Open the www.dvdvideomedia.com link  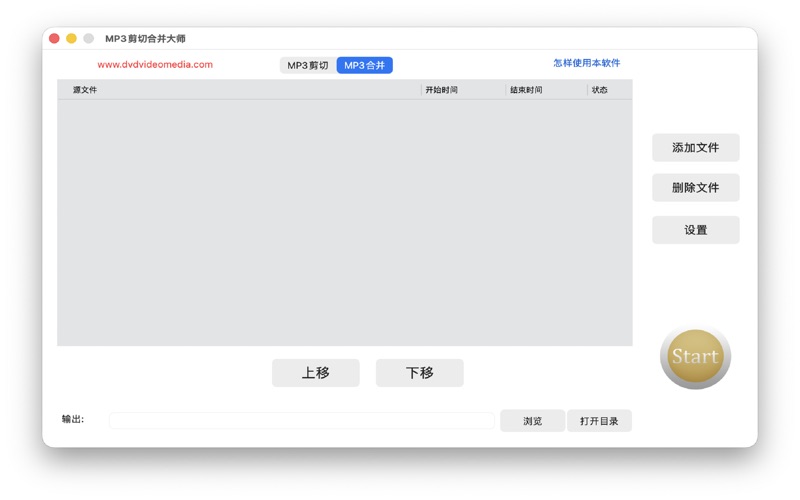click(155, 65)
